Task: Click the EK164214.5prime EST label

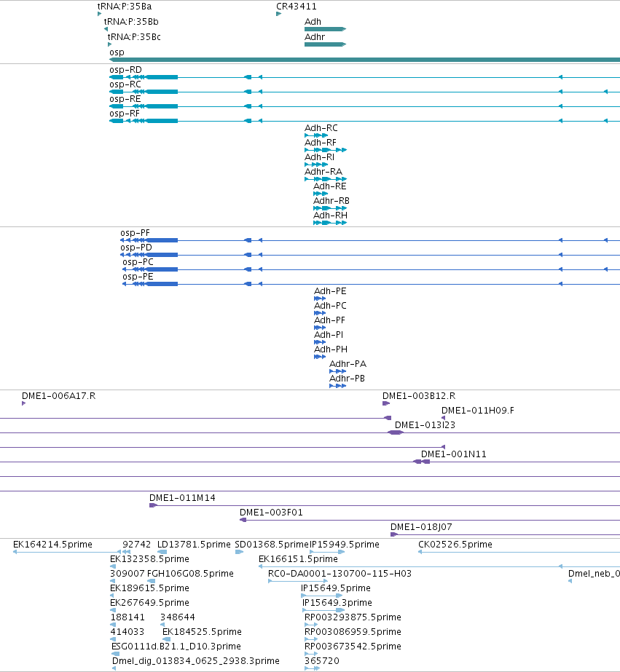Action: 52,545
